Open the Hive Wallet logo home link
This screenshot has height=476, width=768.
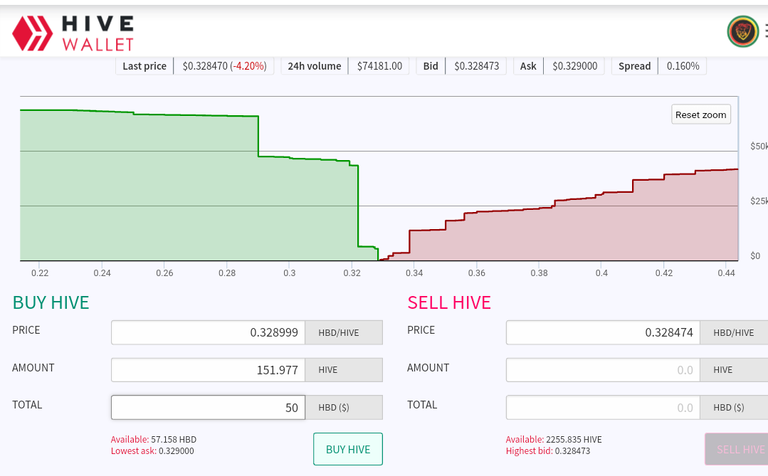73,33
